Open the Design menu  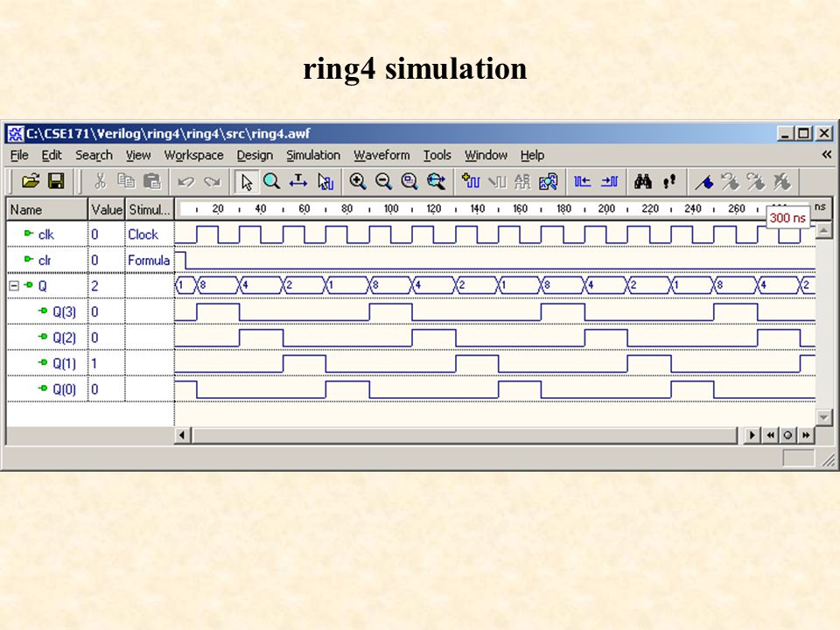255,156
